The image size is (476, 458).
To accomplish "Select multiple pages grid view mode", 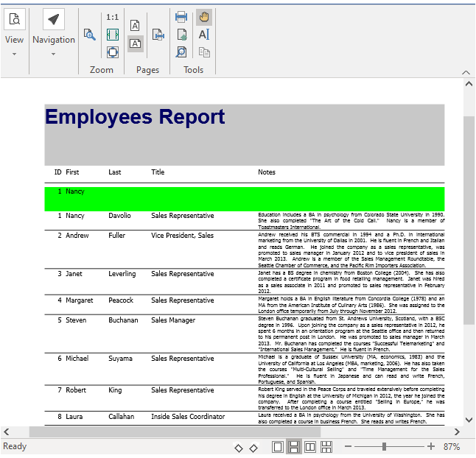I will pos(326,447).
